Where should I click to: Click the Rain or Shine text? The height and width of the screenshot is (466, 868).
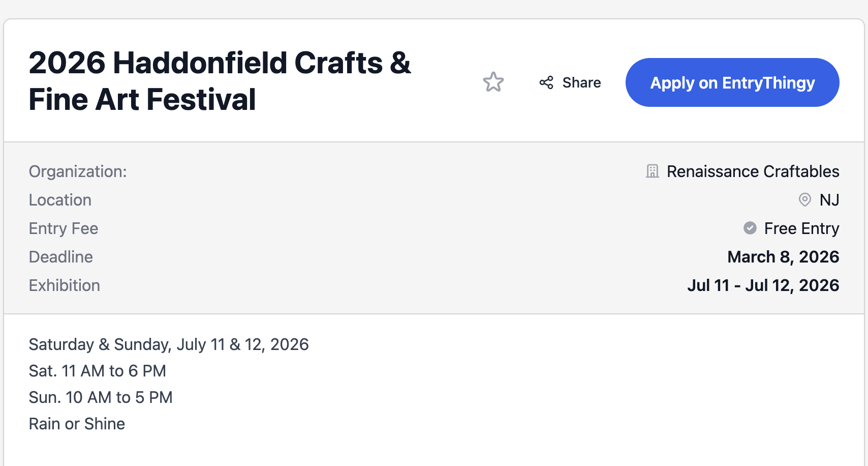(x=77, y=424)
